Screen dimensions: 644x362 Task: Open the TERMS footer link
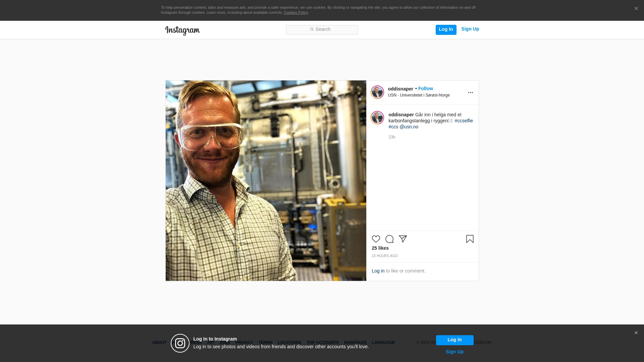click(265, 343)
